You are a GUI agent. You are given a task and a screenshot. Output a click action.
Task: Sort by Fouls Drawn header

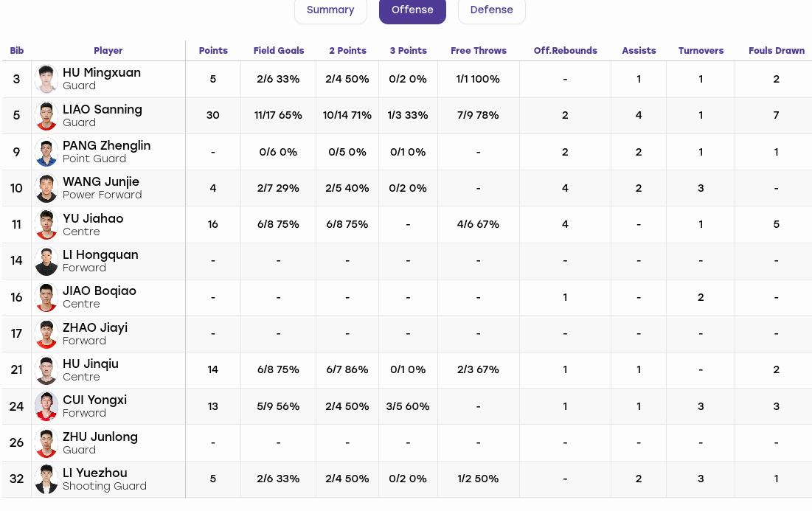click(x=777, y=51)
